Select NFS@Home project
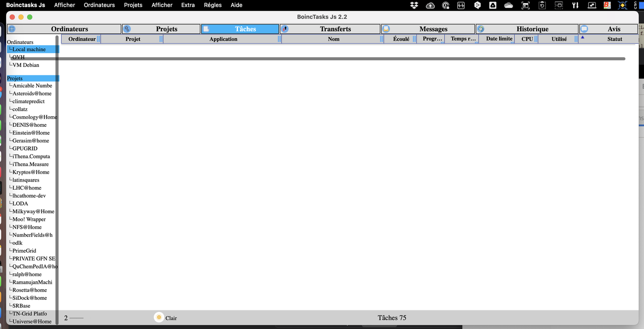 coord(27,227)
